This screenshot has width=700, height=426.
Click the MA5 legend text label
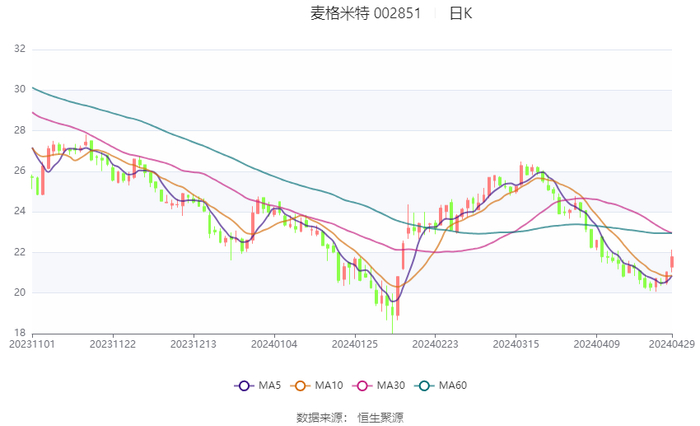(270, 386)
